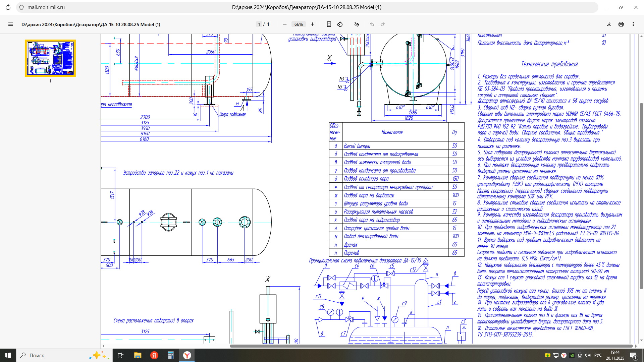Click the page number input field
The image size is (644, 362).
[x=259, y=24]
